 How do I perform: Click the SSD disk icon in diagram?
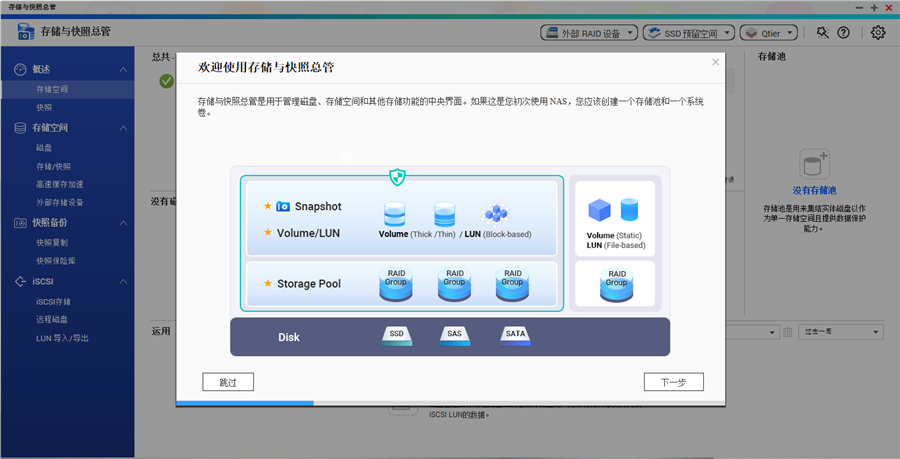click(397, 334)
